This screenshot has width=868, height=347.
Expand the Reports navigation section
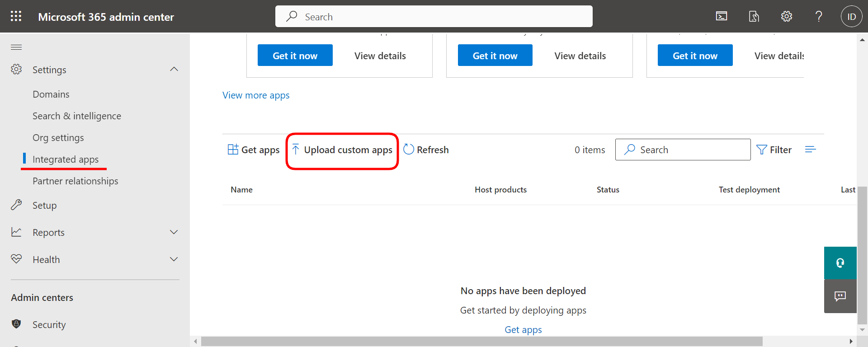pos(174,232)
